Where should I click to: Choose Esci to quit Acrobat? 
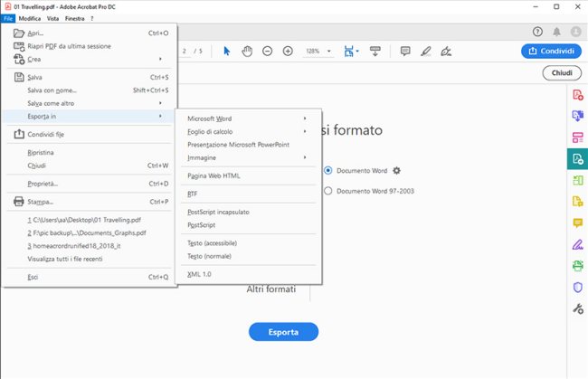point(90,277)
